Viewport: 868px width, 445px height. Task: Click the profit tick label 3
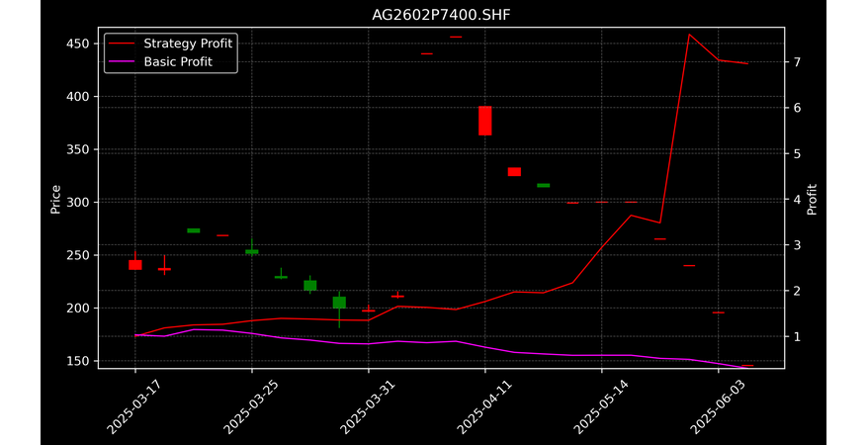coord(797,245)
